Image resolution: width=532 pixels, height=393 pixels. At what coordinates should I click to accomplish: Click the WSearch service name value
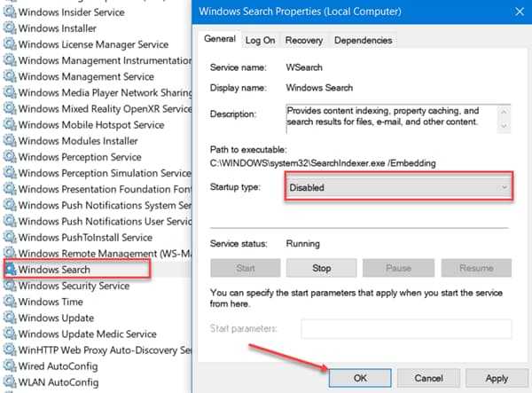[x=304, y=67]
